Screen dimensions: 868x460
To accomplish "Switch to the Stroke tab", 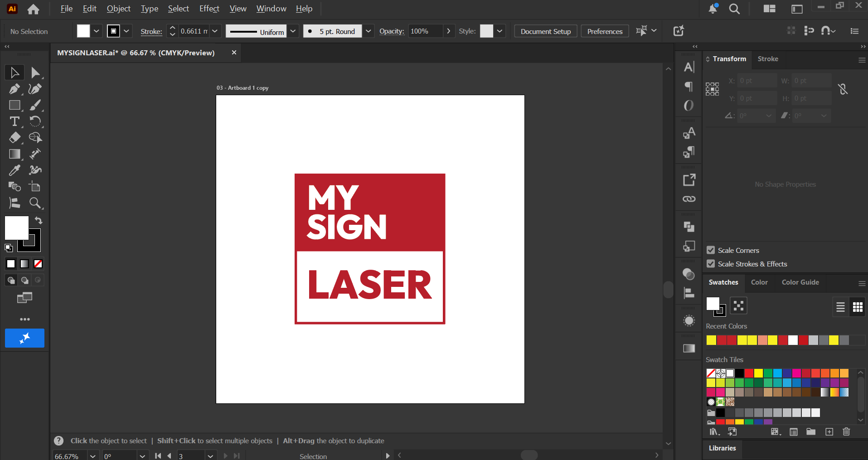I will coord(768,59).
